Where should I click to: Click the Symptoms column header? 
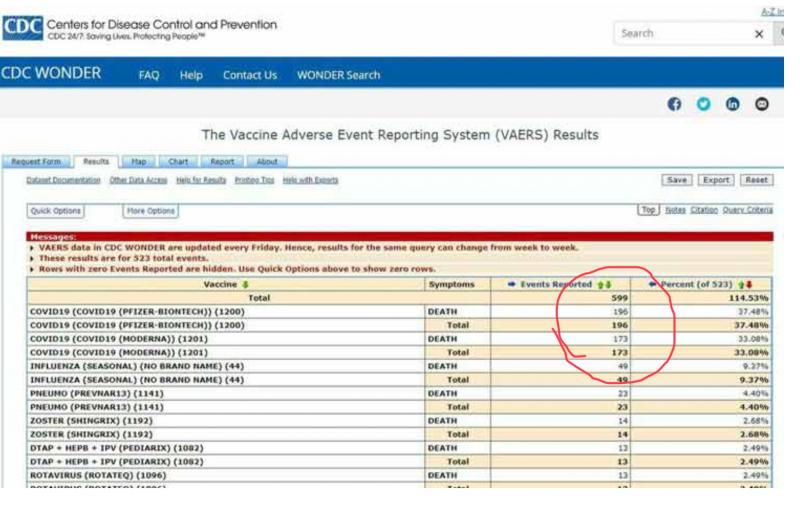(452, 284)
